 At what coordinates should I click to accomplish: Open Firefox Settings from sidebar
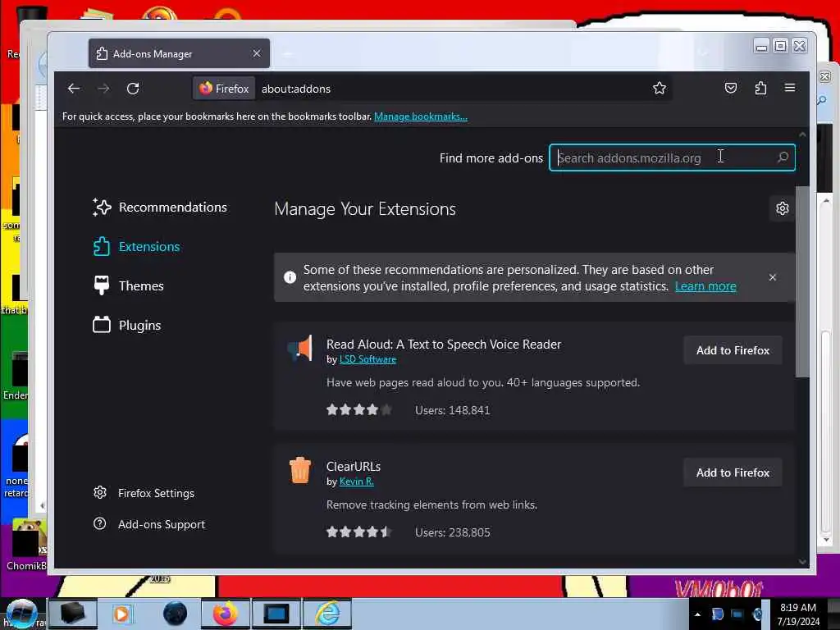click(x=144, y=493)
